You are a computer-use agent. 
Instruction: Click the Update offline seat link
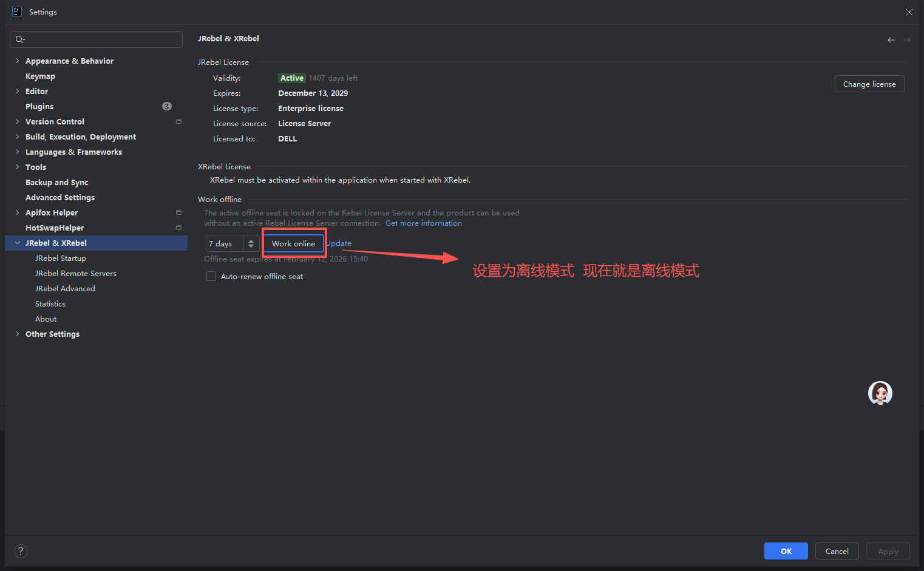click(x=339, y=243)
